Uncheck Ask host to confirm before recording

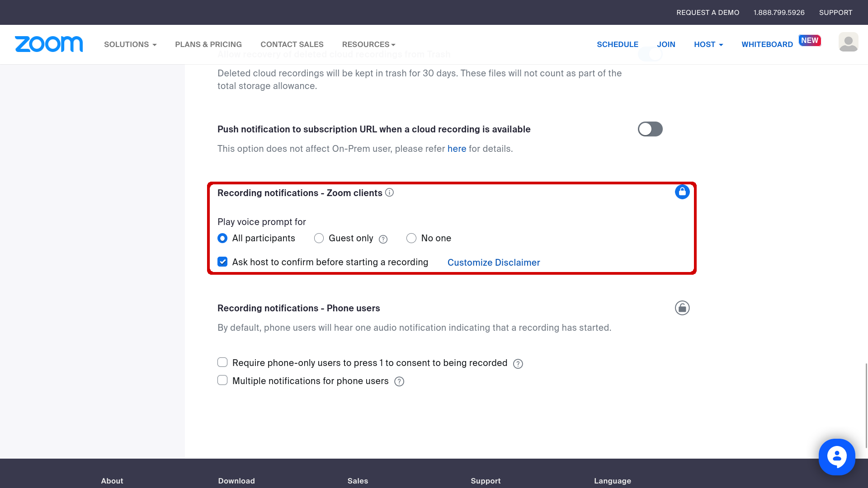pos(222,262)
